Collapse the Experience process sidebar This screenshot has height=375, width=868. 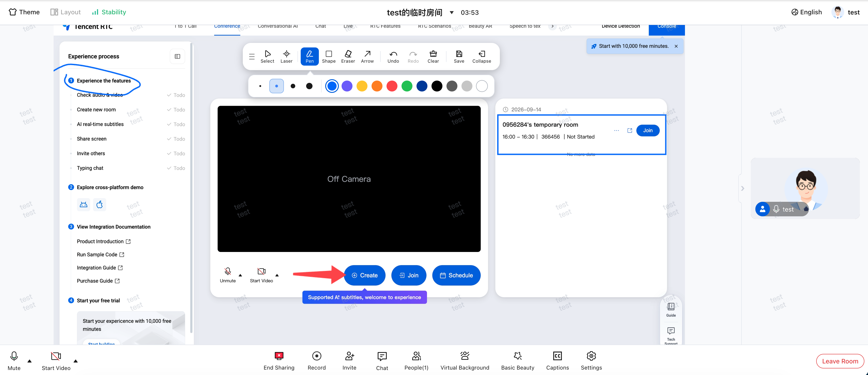(x=177, y=56)
